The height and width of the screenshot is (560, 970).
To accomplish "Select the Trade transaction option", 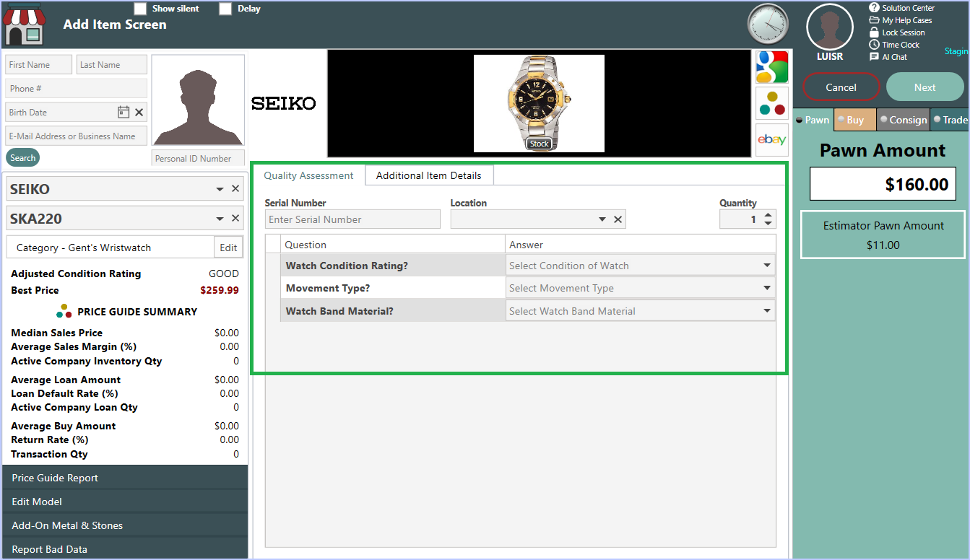I will pyautogui.click(x=950, y=120).
